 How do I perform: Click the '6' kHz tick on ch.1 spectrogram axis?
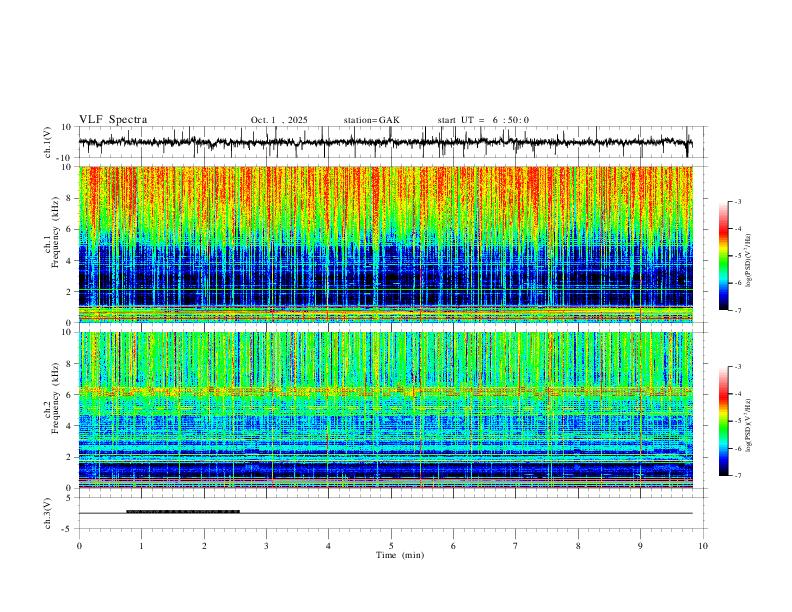click(70, 229)
